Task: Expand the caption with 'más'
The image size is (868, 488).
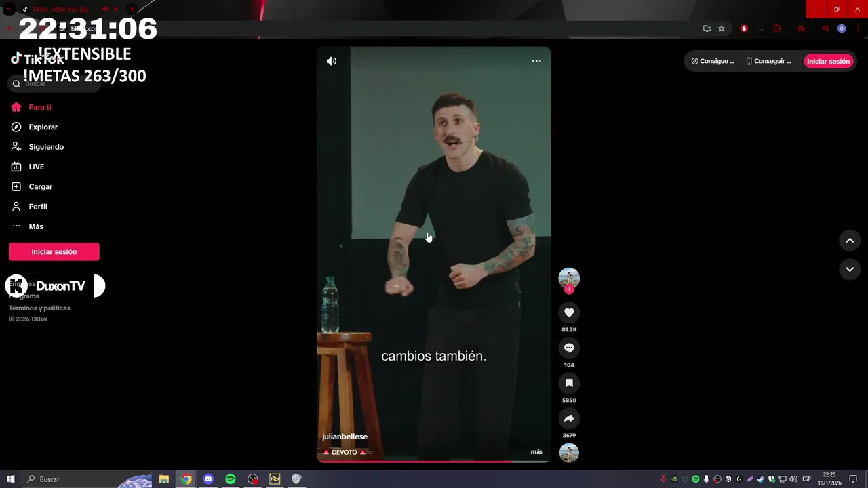Action: [x=536, y=452]
